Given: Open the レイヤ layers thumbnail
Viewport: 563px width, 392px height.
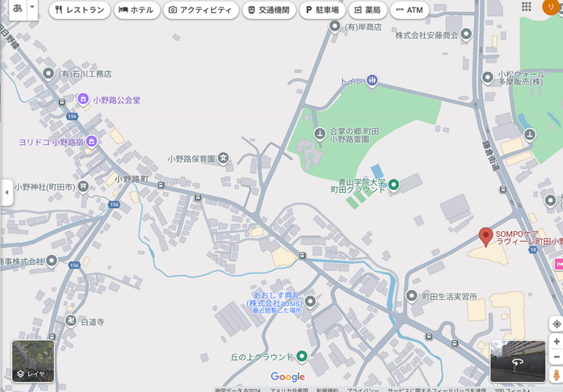Looking at the screenshot, I should (x=33, y=361).
